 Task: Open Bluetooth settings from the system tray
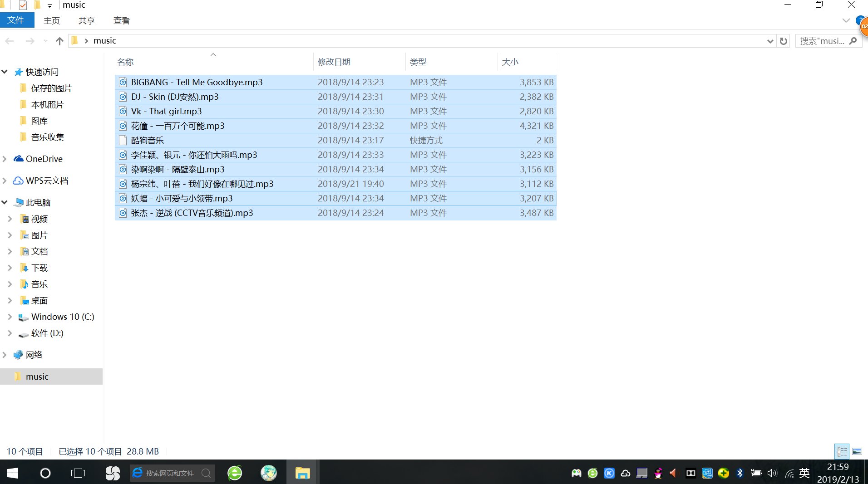click(x=740, y=473)
